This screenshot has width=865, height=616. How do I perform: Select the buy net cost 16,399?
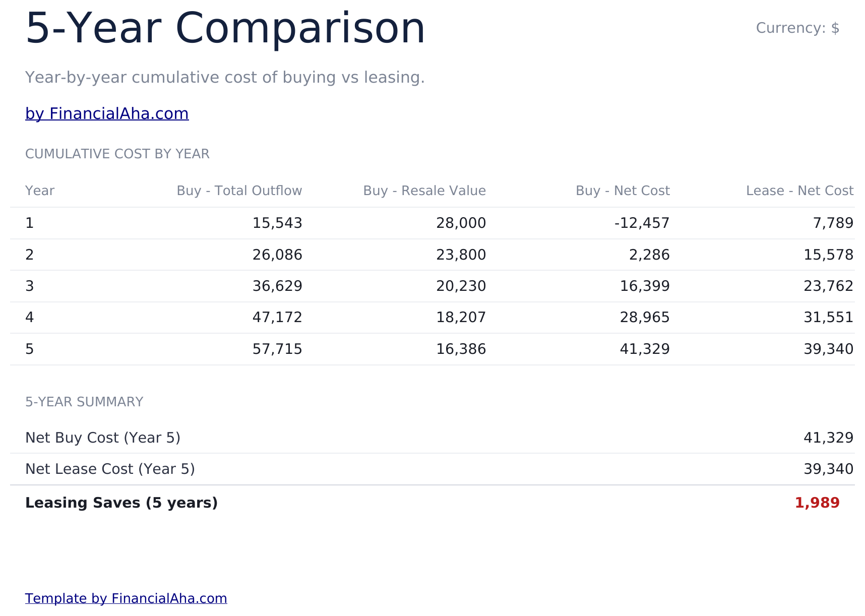click(x=645, y=286)
